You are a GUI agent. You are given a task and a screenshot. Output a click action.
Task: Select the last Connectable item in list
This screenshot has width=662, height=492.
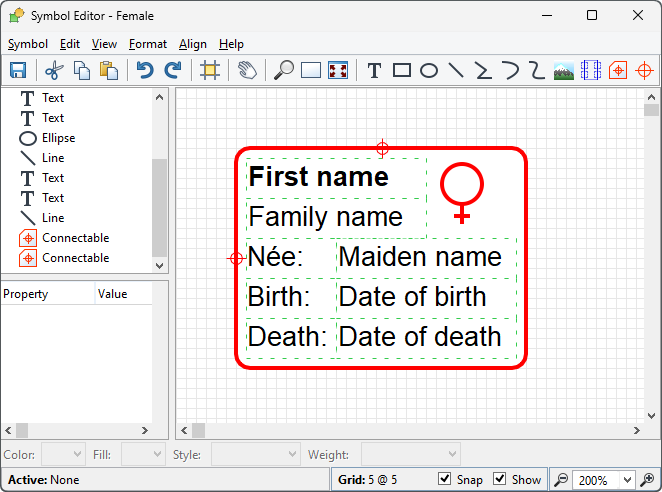75,258
